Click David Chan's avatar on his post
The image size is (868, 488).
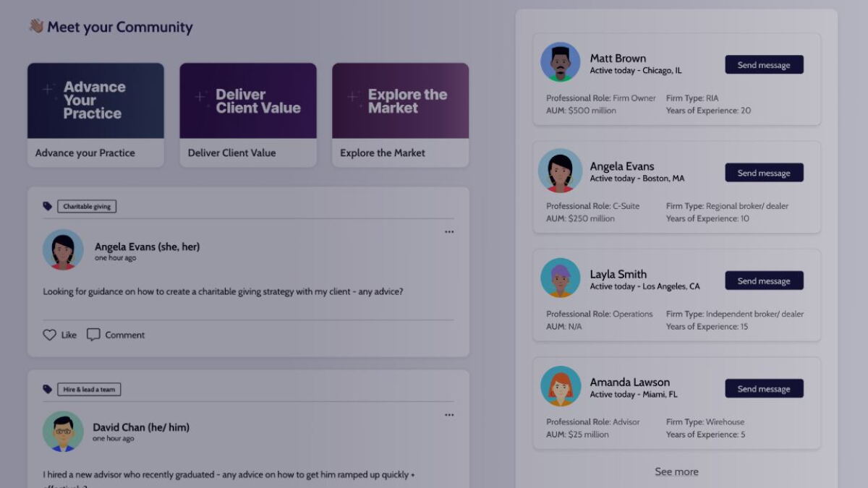point(63,432)
